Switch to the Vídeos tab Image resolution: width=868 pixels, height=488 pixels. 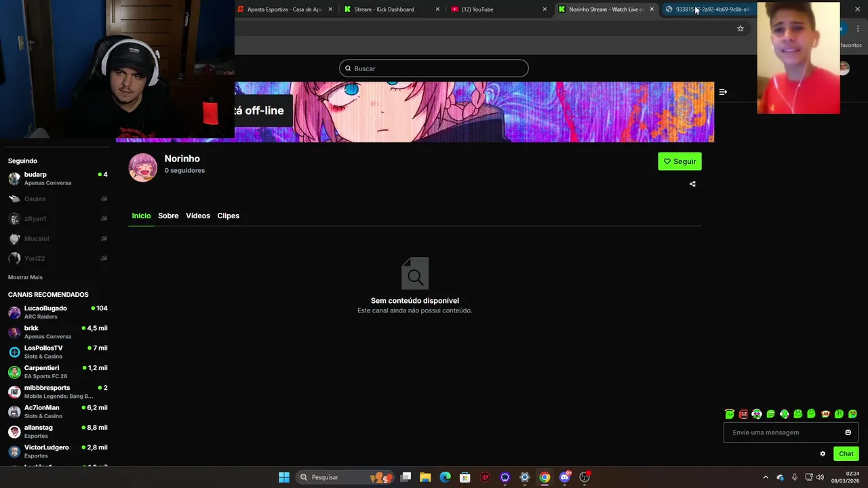pyautogui.click(x=198, y=216)
